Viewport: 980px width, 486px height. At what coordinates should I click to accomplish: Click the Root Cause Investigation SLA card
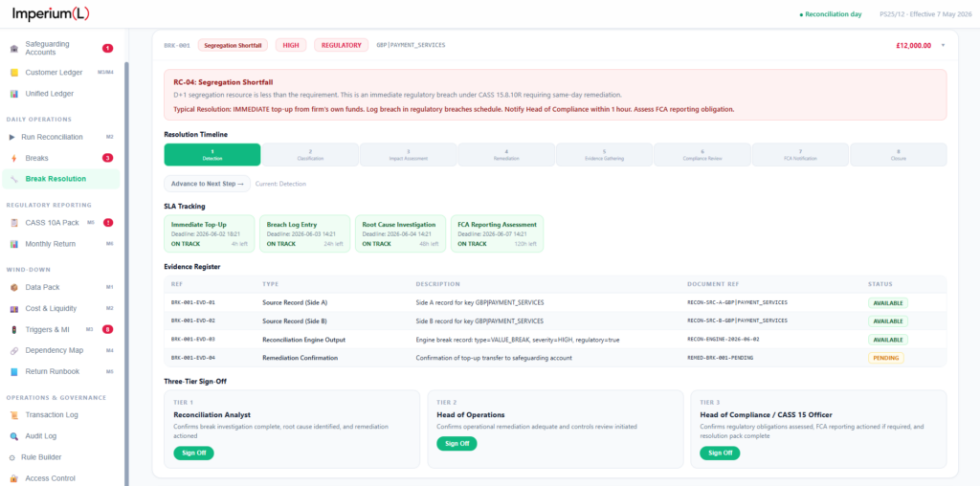click(401, 233)
